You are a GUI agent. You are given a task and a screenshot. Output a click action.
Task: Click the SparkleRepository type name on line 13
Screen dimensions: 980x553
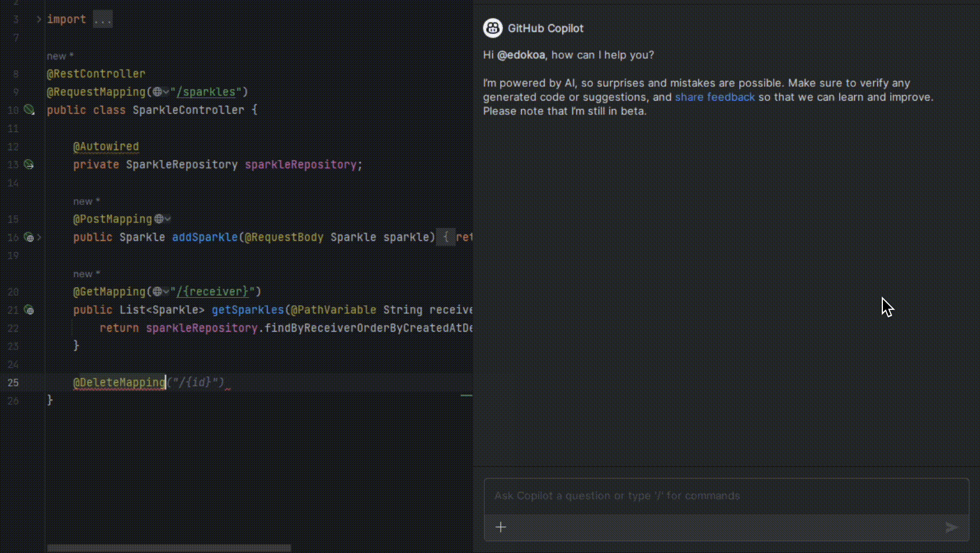tap(182, 165)
